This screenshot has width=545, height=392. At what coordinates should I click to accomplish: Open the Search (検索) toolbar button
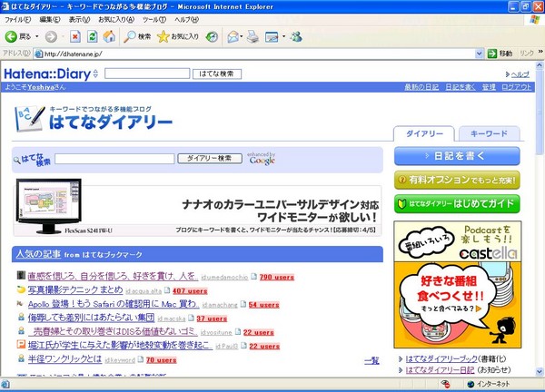[138, 36]
